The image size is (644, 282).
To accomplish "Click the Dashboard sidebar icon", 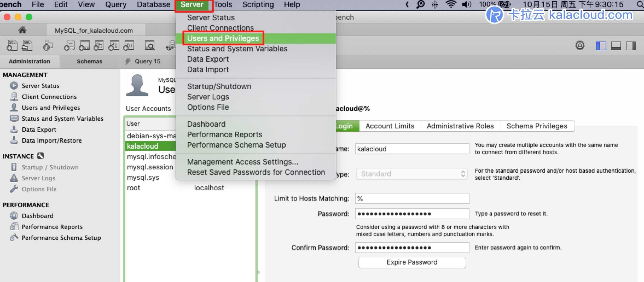I will click(x=14, y=216).
